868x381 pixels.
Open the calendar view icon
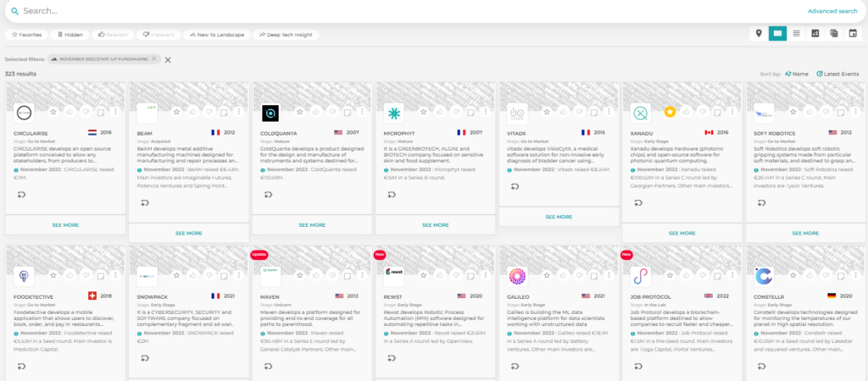(853, 34)
